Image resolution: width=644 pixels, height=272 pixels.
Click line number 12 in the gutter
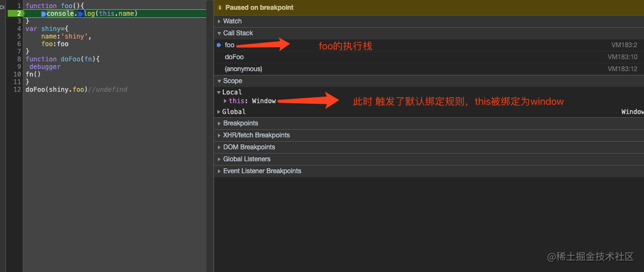[17, 89]
